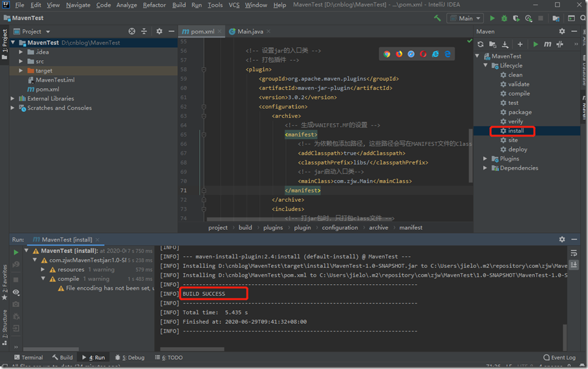Add a Maven project with plus icon

tap(519, 44)
